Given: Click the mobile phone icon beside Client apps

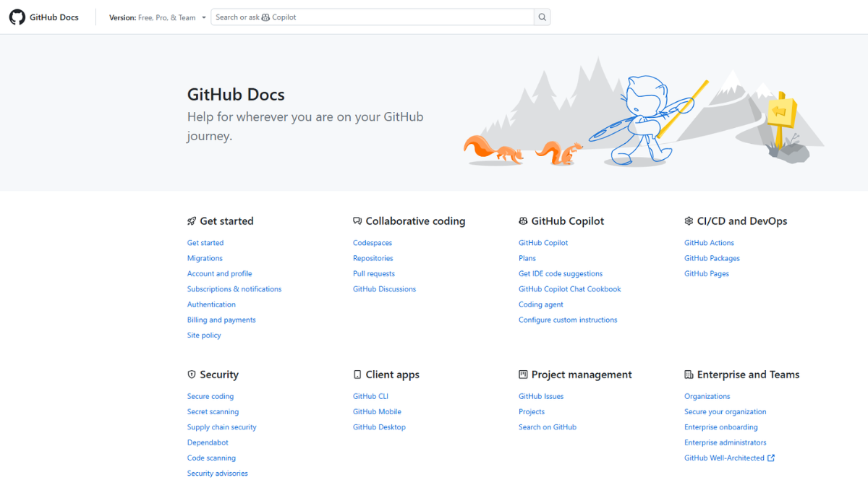Looking at the screenshot, I should click(x=357, y=374).
